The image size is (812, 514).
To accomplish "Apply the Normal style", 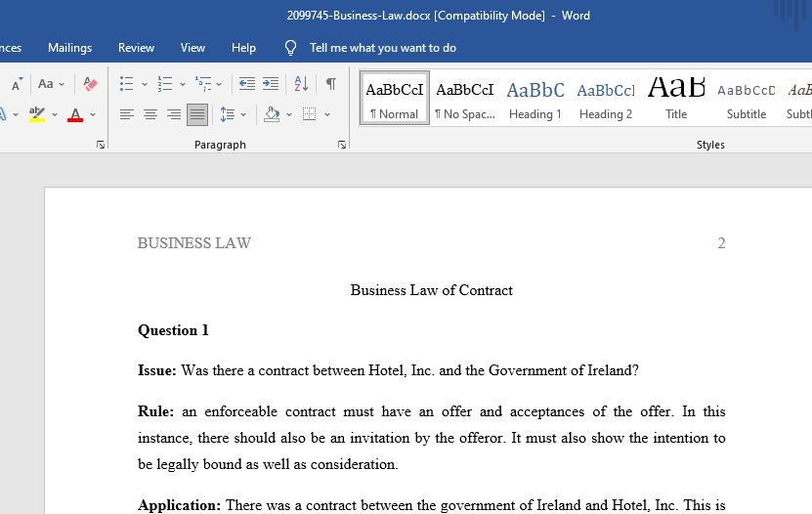I will tap(395, 99).
